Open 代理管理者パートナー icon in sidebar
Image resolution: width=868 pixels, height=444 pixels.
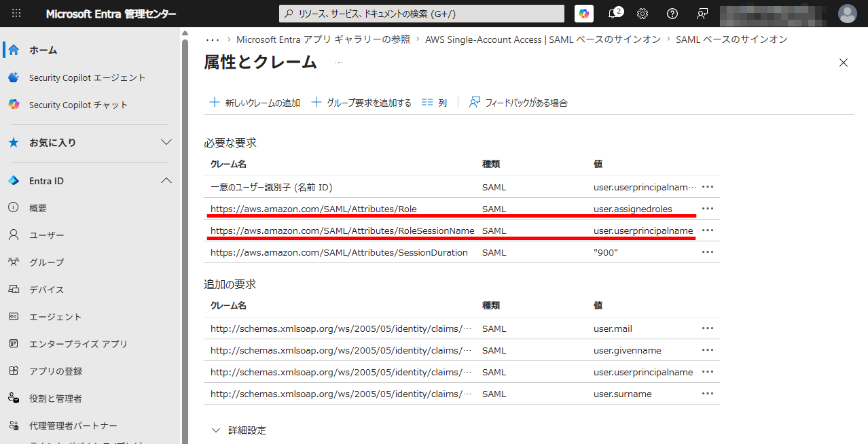pyautogui.click(x=14, y=426)
